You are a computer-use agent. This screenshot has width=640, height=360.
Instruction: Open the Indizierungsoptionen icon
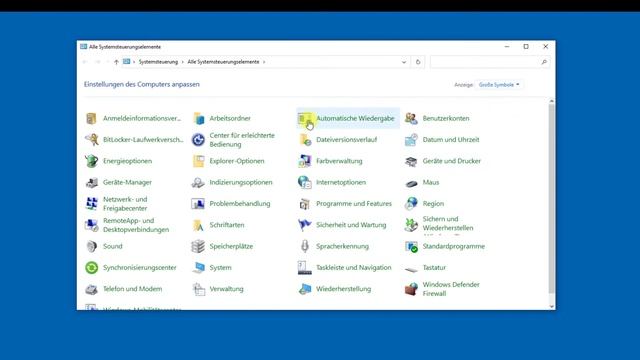pyautogui.click(x=198, y=182)
